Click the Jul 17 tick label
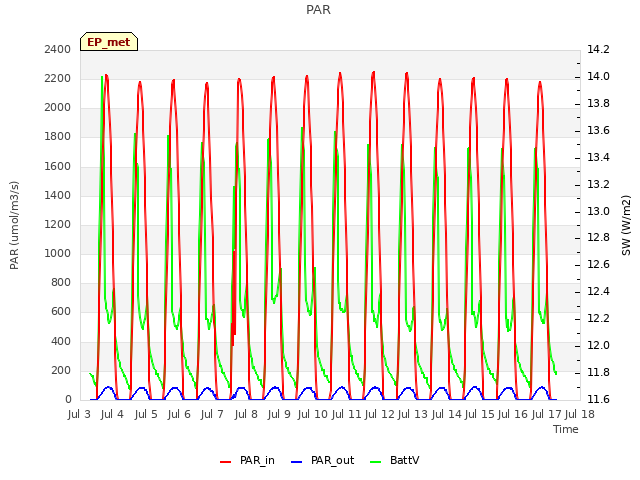Image resolution: width=640 pixels, height=480 pixels. click(x=547, y=415)
